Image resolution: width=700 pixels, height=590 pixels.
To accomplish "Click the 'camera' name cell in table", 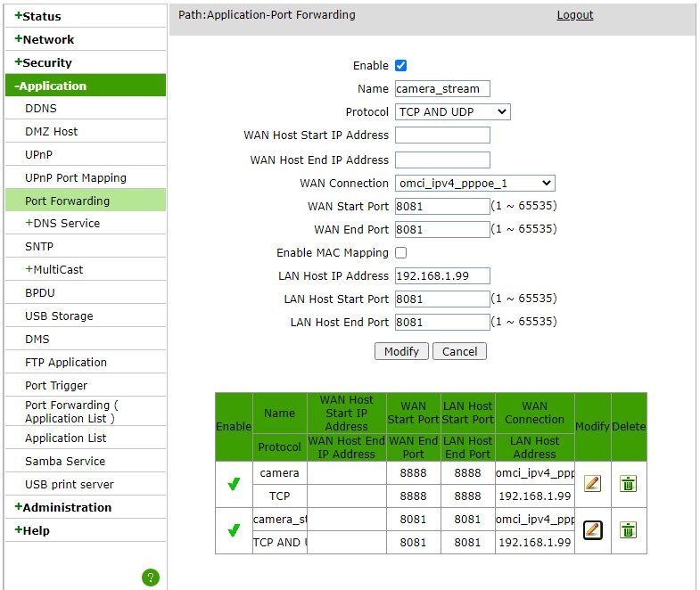I will [x=279, y=472].
